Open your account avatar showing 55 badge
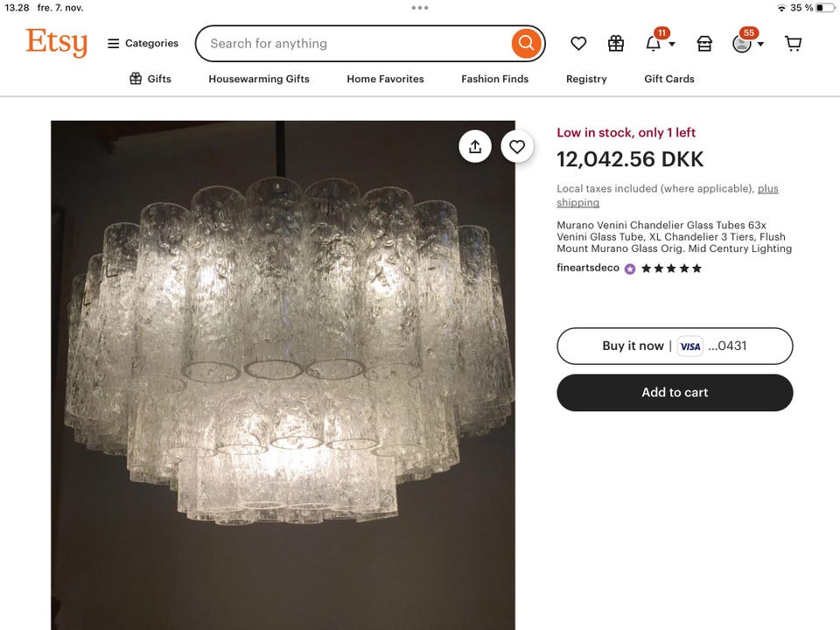This screenshot has height=630, width=840. pos(743,43)
